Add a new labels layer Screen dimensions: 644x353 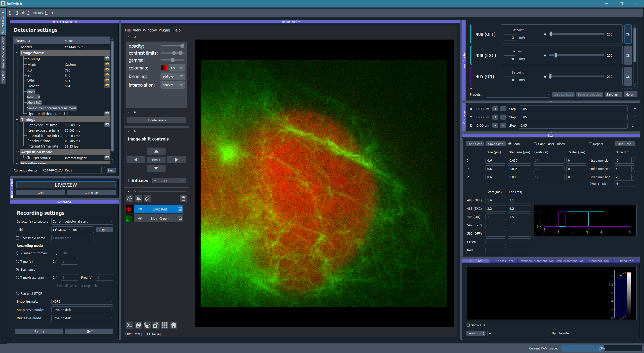[x=147, y=198]
